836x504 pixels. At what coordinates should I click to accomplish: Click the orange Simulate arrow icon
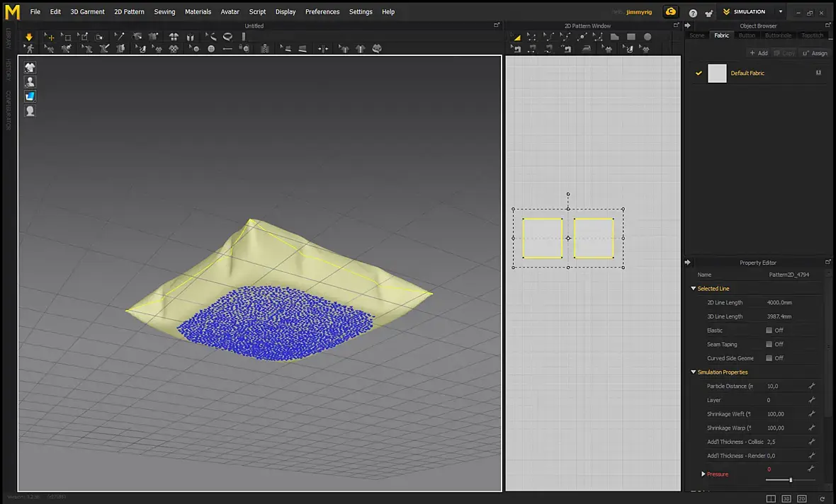[x=29, y=37]
